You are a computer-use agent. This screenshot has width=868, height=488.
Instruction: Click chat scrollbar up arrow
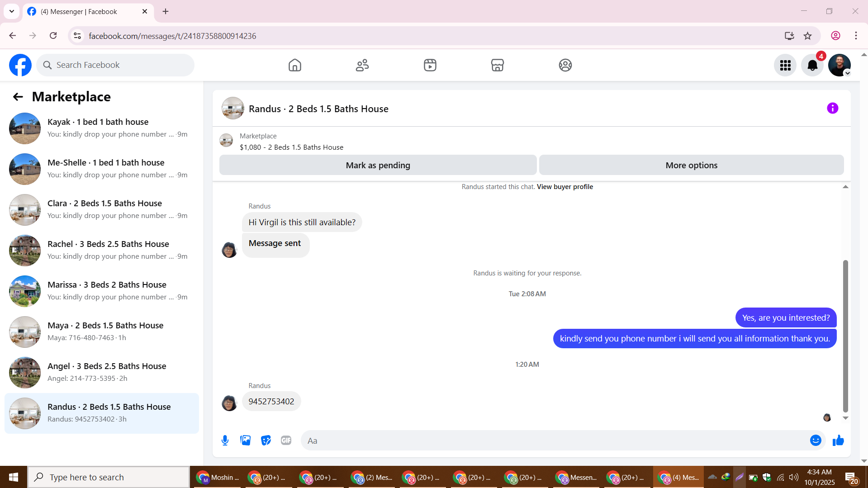[845, 187]
